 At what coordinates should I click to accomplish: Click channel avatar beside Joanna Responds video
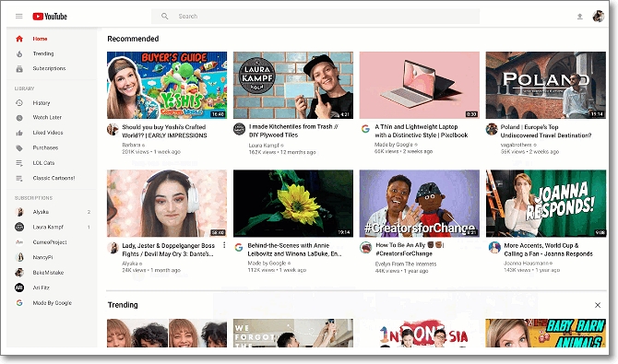pos(494,247)
